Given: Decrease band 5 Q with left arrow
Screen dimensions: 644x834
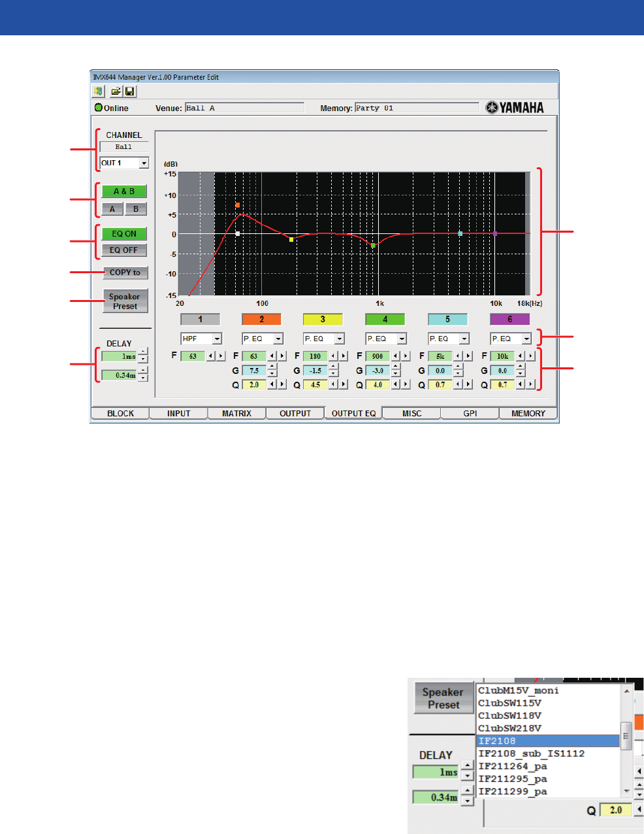Looking at the screenshot, I should click(x=458, y=385).
